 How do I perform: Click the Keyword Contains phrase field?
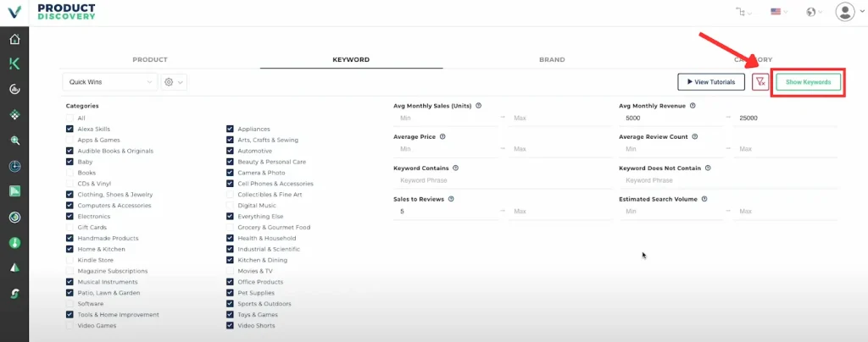504,180
